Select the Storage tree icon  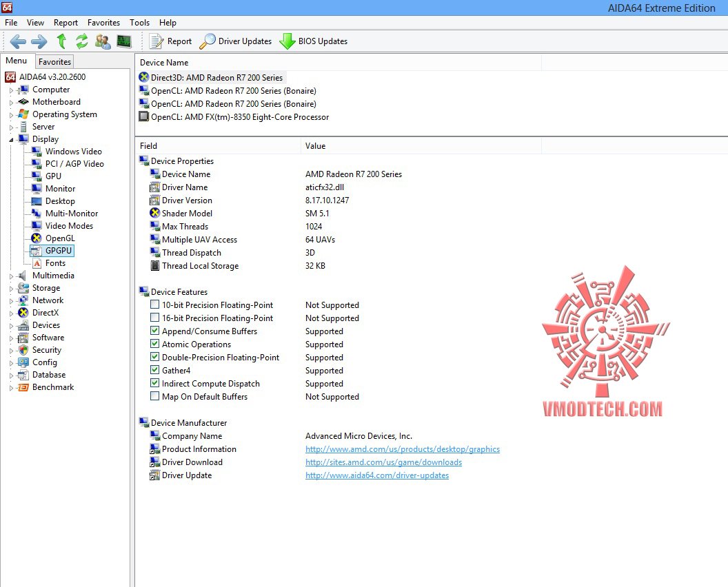pyautogui.click(x=23, y=288)
